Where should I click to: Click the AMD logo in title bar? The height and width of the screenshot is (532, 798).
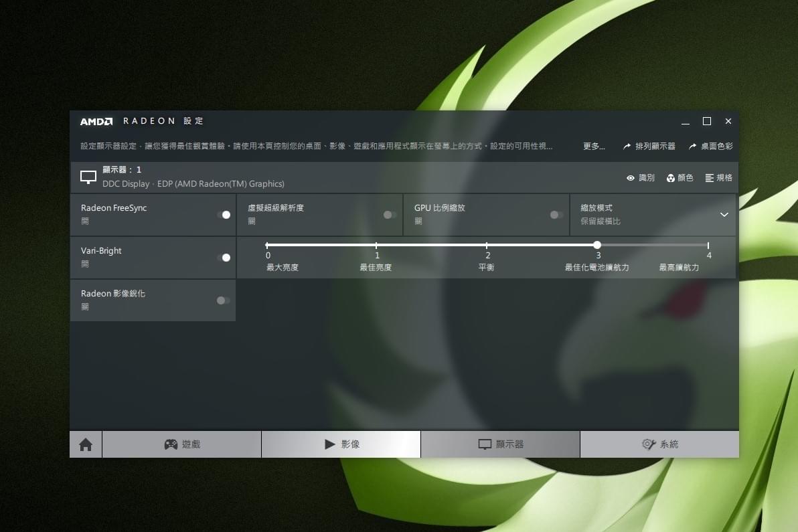coord(96,122)
